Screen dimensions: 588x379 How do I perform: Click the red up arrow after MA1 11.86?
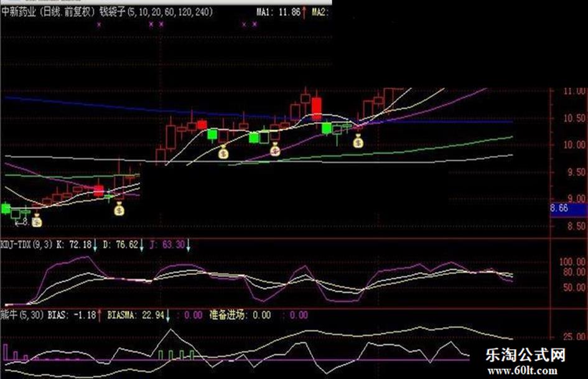click(304, 12)
